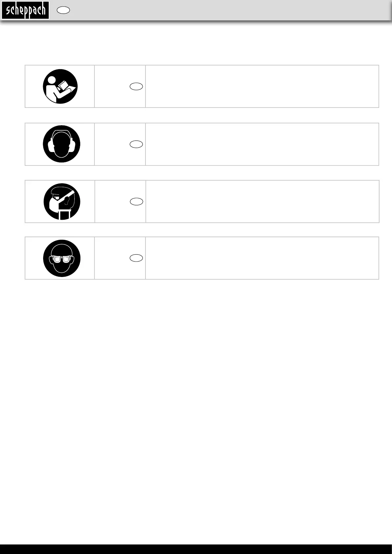Click the read-the-manual safety symbol
Viewport: 392px width, 554px height.
tap(60, 86)
